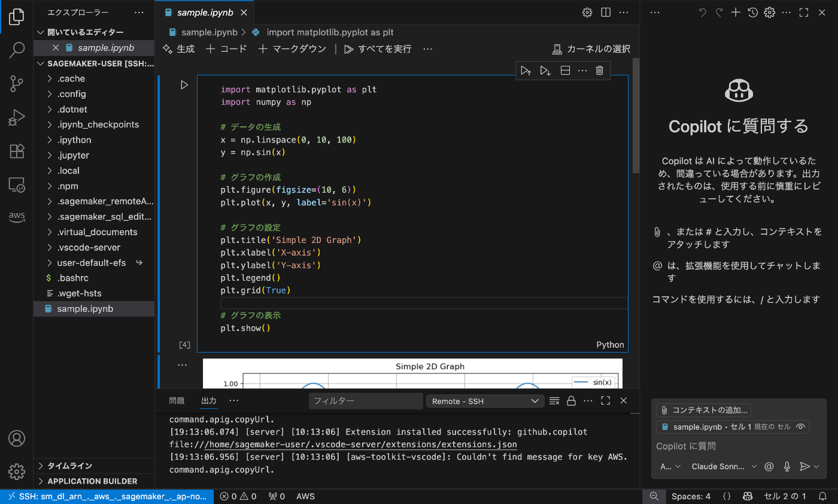Delete the cell with the trash icon
Viewport: 838px width, 504px height.
[599, 71]
